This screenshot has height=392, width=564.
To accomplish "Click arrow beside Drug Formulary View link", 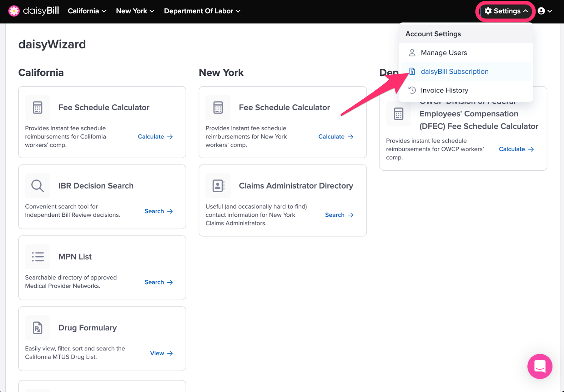I will pos(170,353).
